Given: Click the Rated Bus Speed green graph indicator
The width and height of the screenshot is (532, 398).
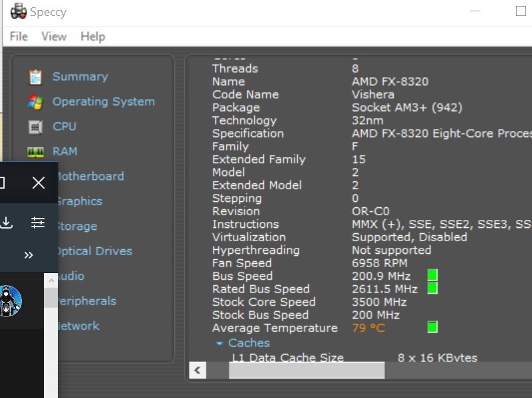Looking at the screenshot, I should coord(432,288).
